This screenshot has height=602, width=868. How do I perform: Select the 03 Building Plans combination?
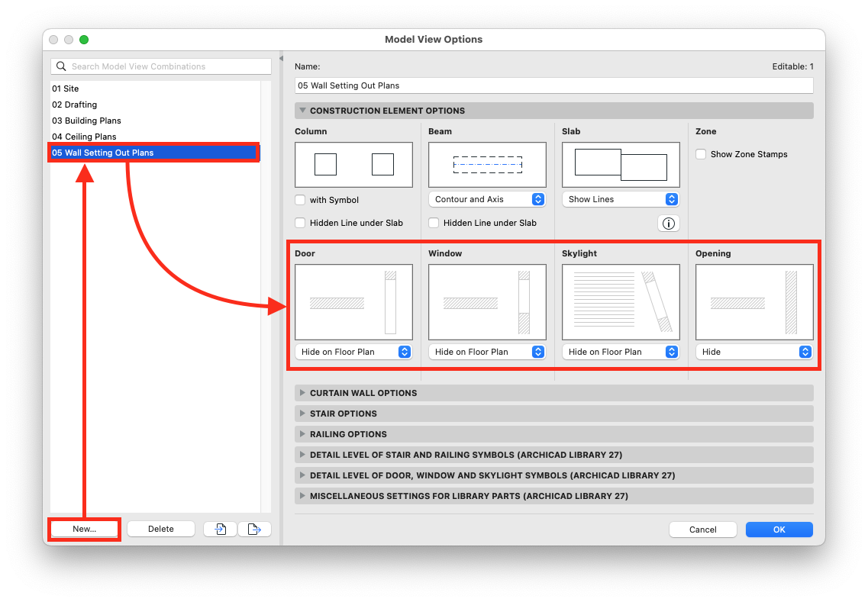(x=155, y=121)
